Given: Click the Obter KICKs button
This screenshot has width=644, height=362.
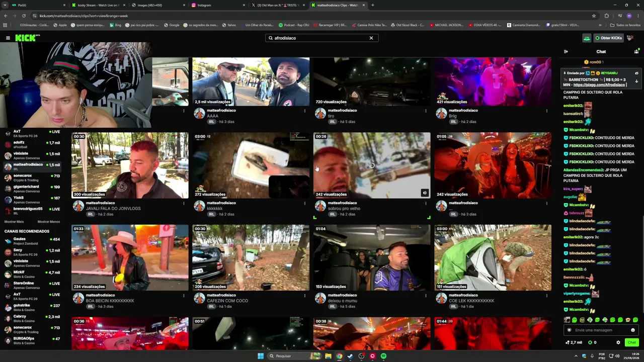Looking at the screenshot, I should [x=608, y=38].
